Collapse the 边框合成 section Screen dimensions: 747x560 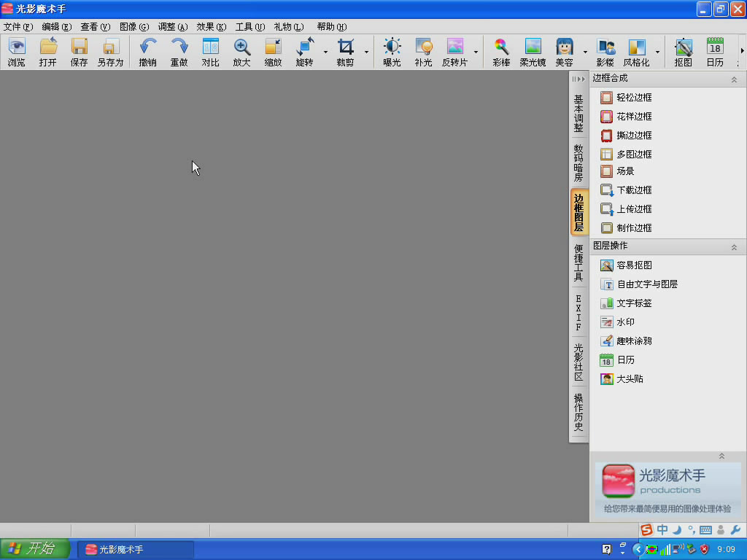point(734,79)
